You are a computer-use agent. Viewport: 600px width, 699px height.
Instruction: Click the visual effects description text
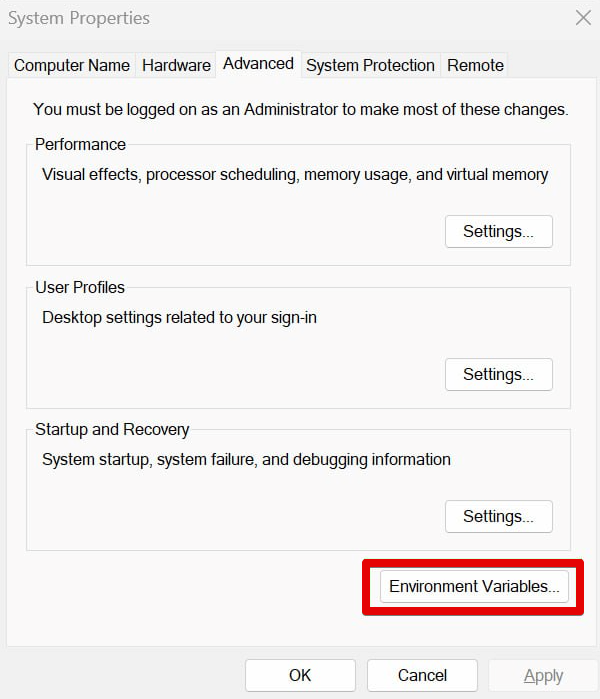click(295, 174)
